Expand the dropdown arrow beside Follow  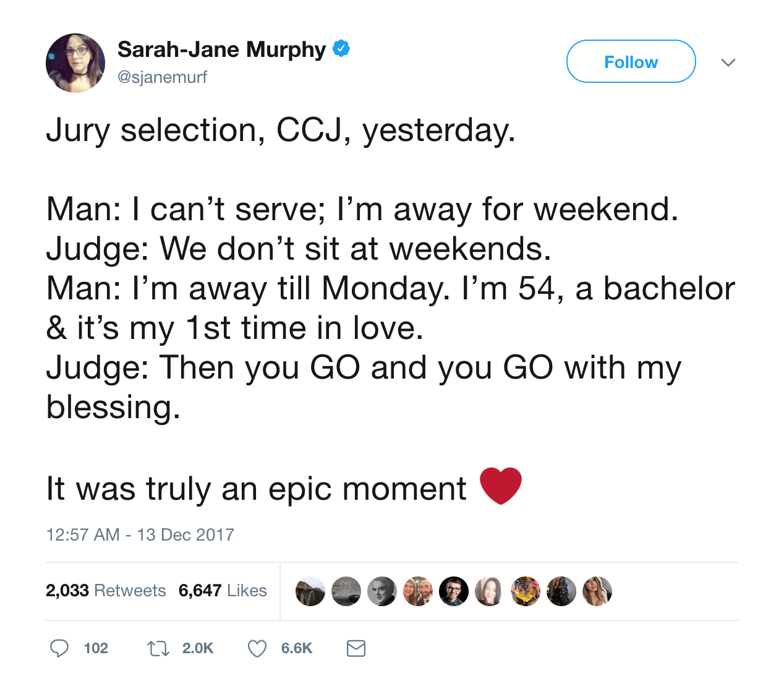(728, 62)
